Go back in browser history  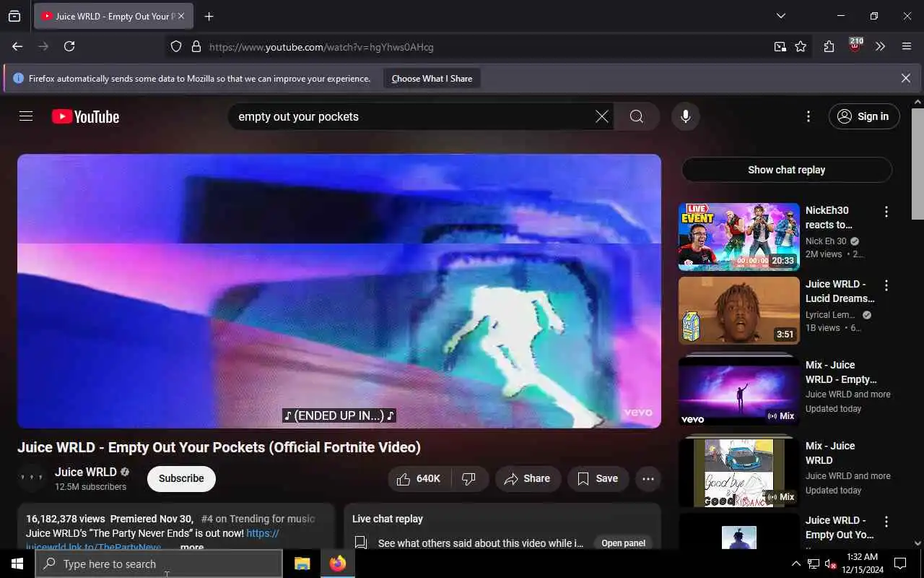(x=17, y=46)
